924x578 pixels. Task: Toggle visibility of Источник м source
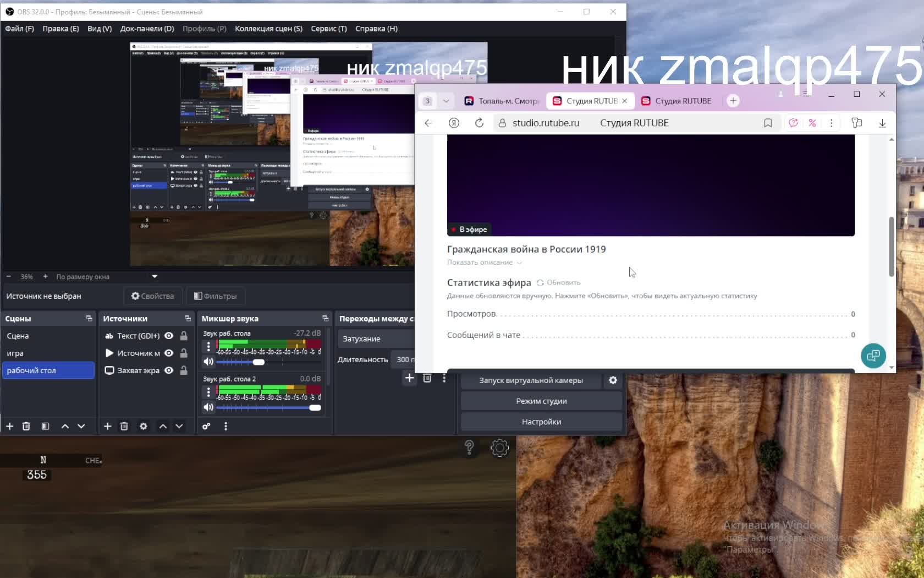(169, 353)
